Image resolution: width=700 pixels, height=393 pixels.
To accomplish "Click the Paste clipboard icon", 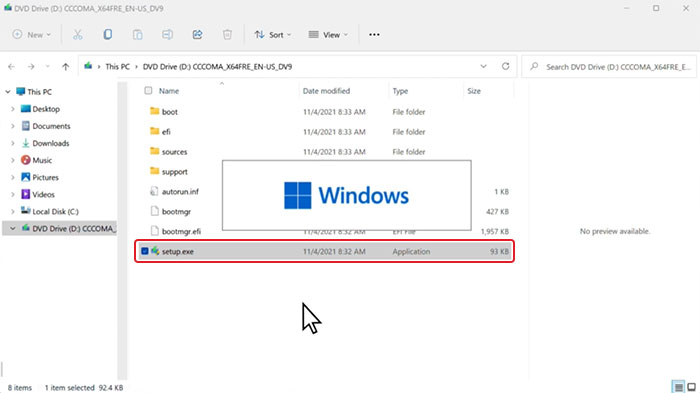I will pyautogui.click(x=138, y=34).
